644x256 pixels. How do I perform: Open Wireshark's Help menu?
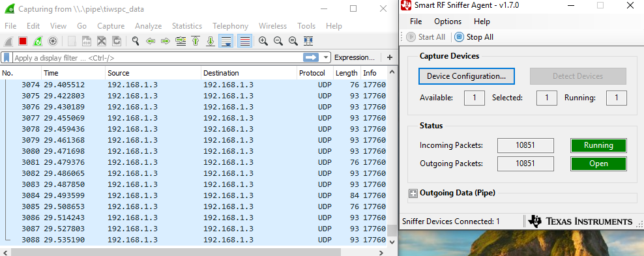[x=334, y=26]
